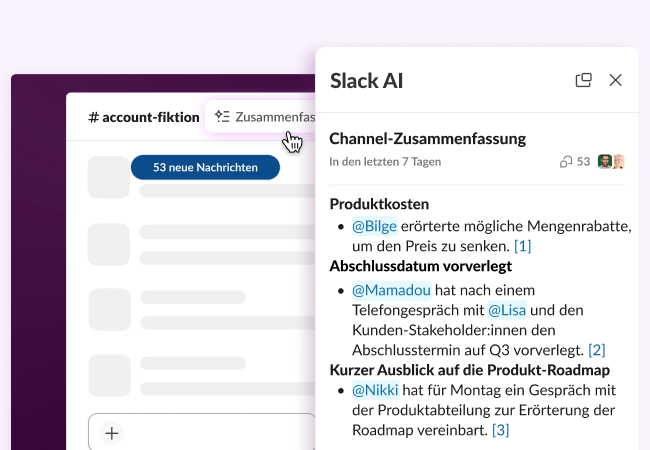
Task: Click the hash icon of account-fiktion
Action: tap(93, 117)
